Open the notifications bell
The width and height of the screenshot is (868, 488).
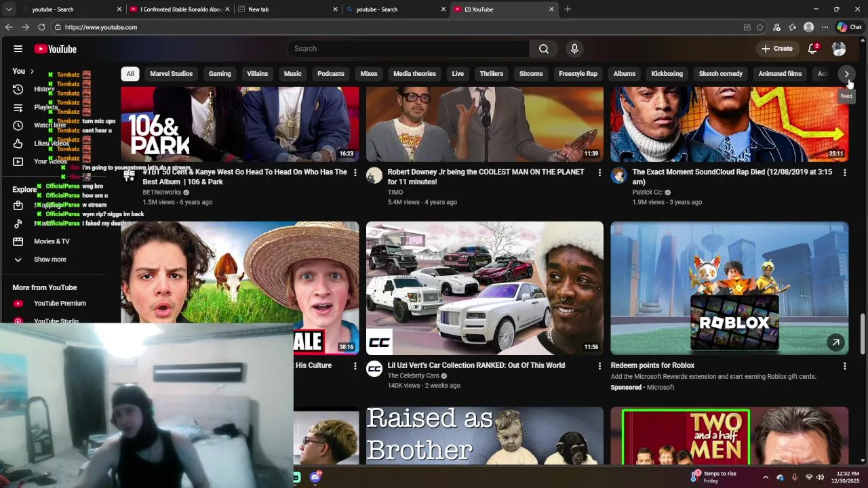pyautogui.click(x=813, y=49)
